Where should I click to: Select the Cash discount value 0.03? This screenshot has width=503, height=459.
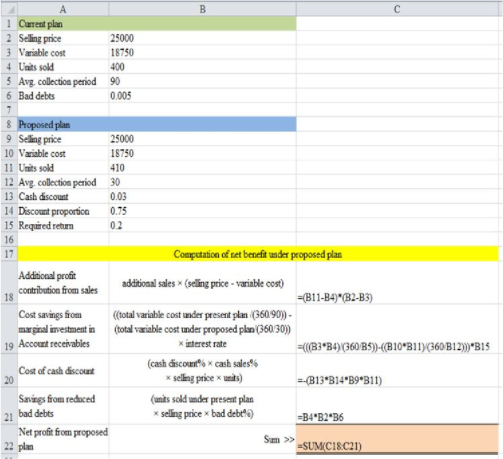click(x=202, y=197)
